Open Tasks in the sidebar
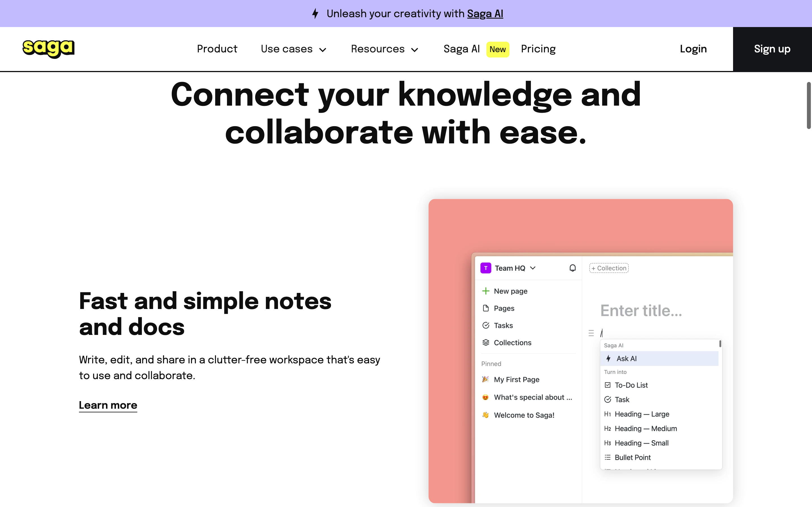This screenshot has height=507, width=812. [503, 325]
